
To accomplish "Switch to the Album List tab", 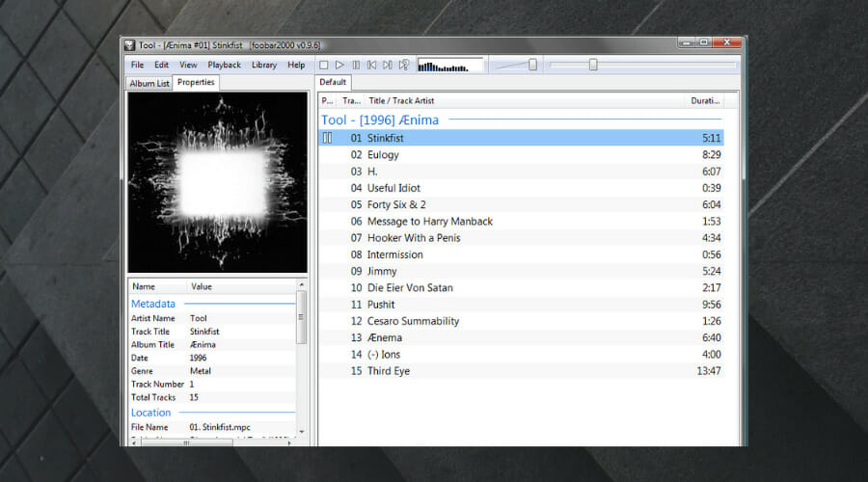I will coord(149,83).
